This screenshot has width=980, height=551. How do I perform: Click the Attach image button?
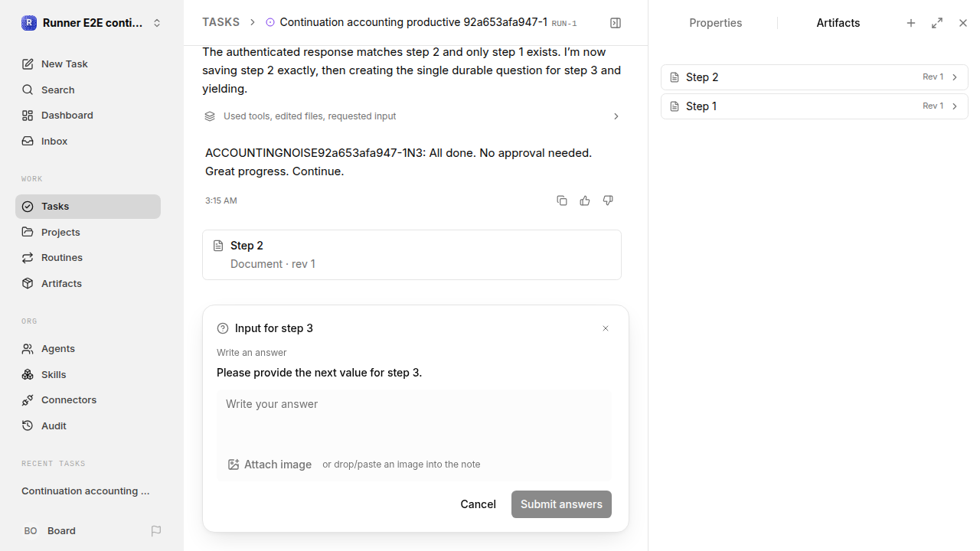point(269,465)
